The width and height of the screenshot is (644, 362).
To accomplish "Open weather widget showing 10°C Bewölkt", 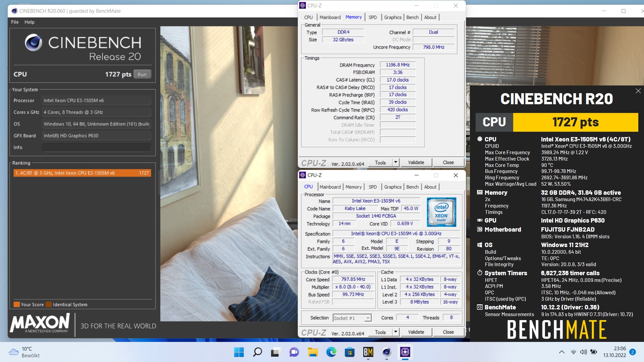I will (24, 352).
